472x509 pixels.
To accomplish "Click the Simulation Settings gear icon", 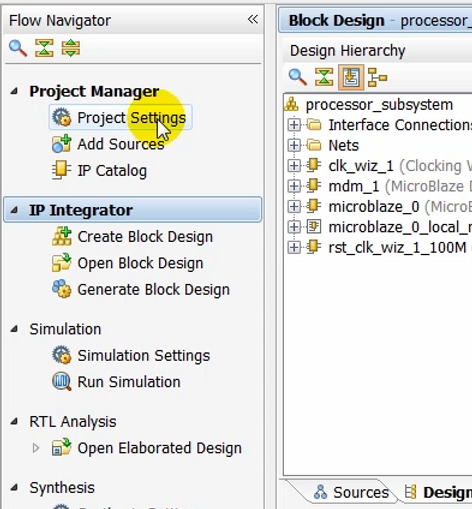I will tap(62, 355).
